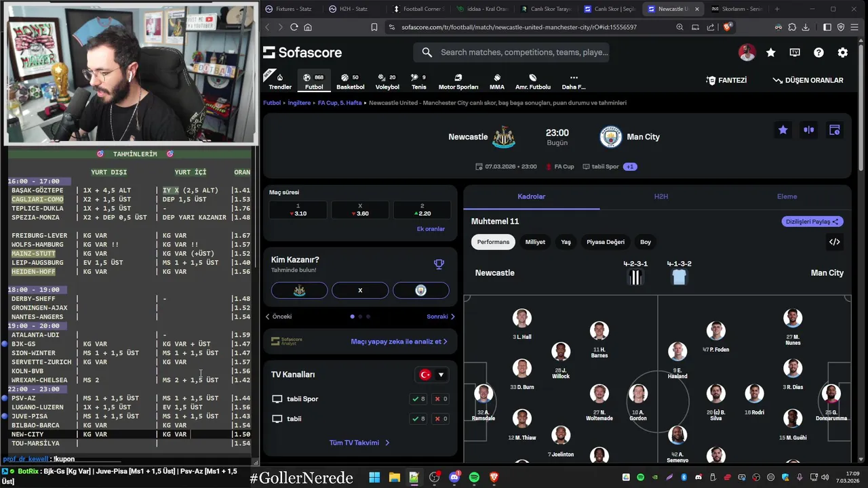The height and width of the screenshot is (488, 868).
Task: Open the AI match analysis link
Action: coord(399,342)
